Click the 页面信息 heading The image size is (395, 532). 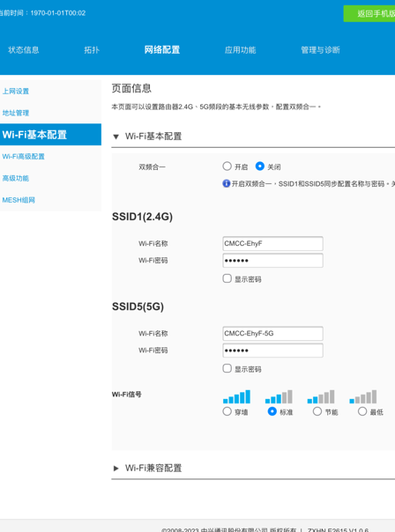(x=131, y=89)
